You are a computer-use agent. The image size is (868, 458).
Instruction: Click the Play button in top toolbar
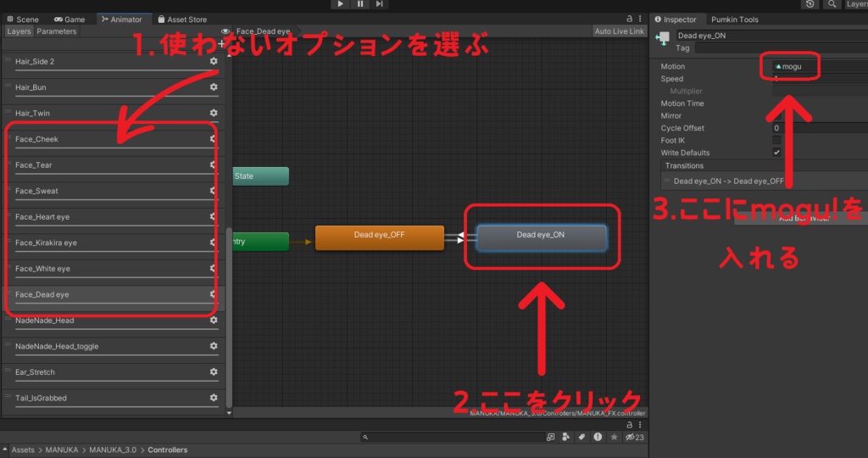[x=341, y=4]
